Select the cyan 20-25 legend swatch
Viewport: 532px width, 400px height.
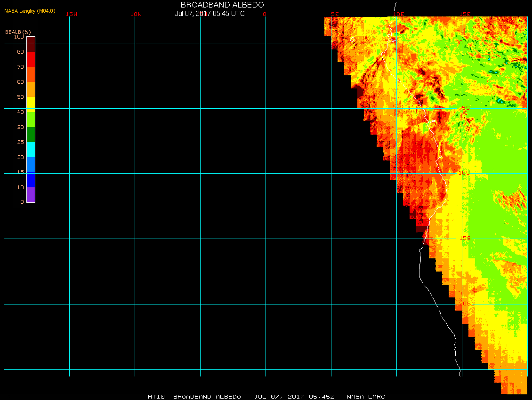click(x=31, y=150)
